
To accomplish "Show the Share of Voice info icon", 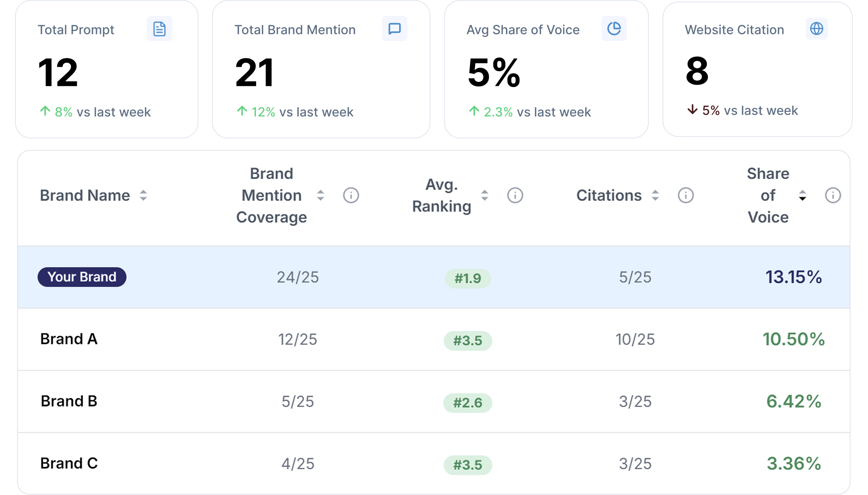I will point(833,196).
